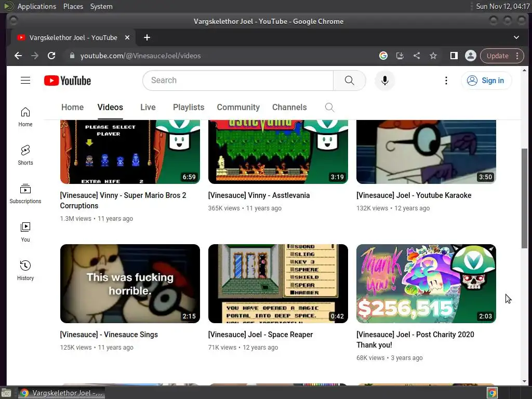The height and width of the screenshot is (399, 532).
Task: Open the System menu
Action: point(101,6)
